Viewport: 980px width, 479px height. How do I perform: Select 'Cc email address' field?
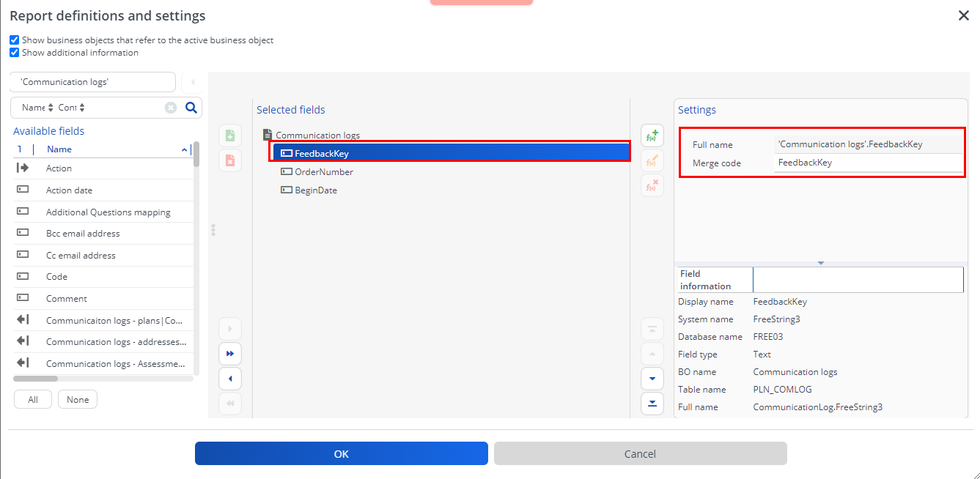(x=103, y=255)
